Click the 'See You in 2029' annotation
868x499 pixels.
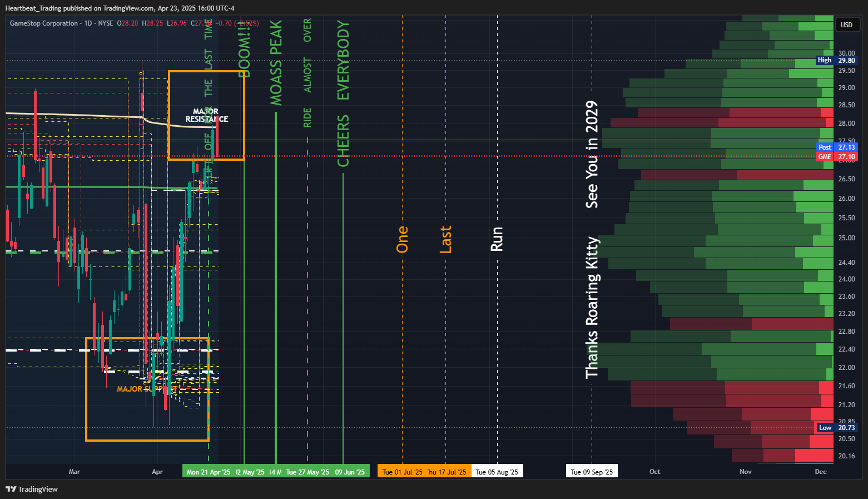[592, 154]
